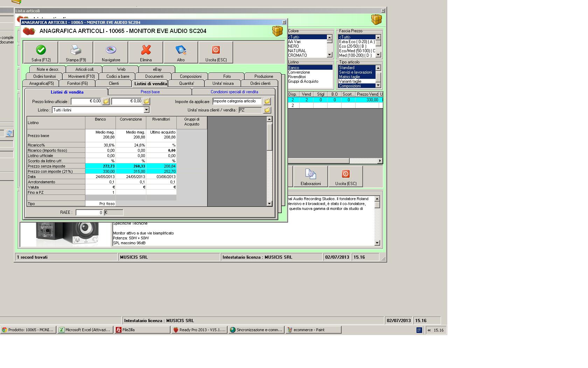Viewport: 588px width, 368px height.
Task: Open folder icon next to Imposte da applicare
Action: (267, 101)
